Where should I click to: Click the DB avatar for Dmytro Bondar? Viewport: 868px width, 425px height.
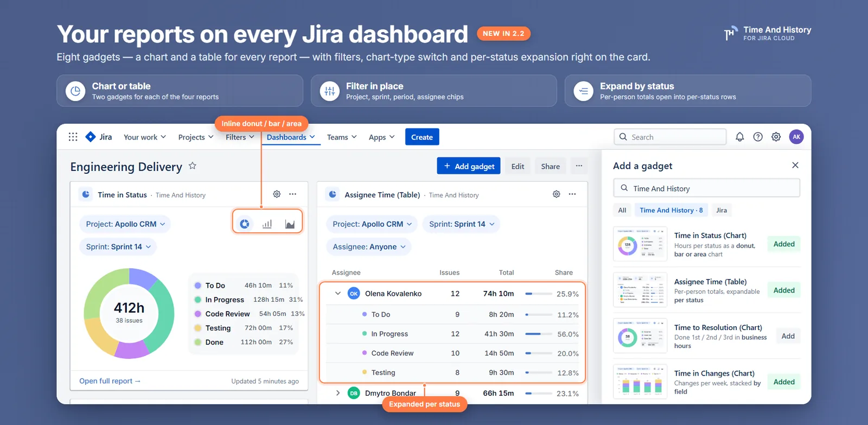point(354,393)
